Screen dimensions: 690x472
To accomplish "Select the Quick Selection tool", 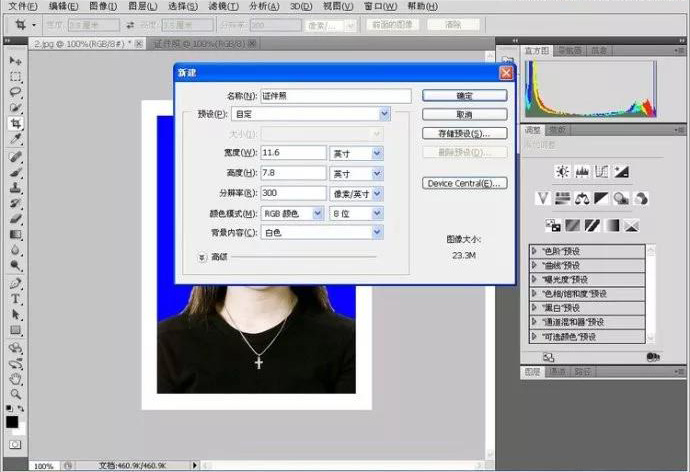I will point(15,107).
